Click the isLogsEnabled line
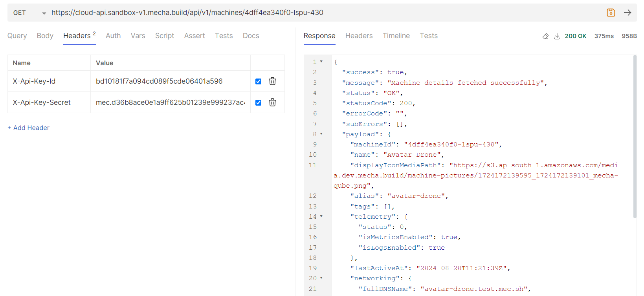644x296 pixels. tap(401, 248)
